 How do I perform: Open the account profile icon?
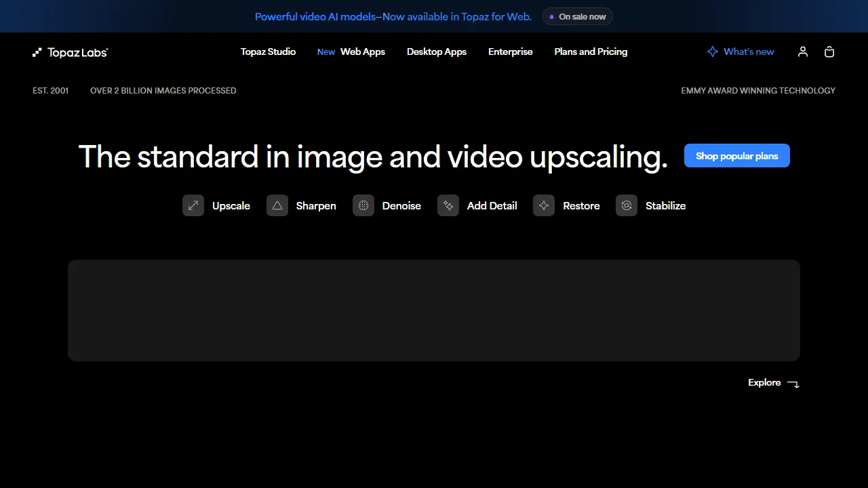click(x=803, y=52)
